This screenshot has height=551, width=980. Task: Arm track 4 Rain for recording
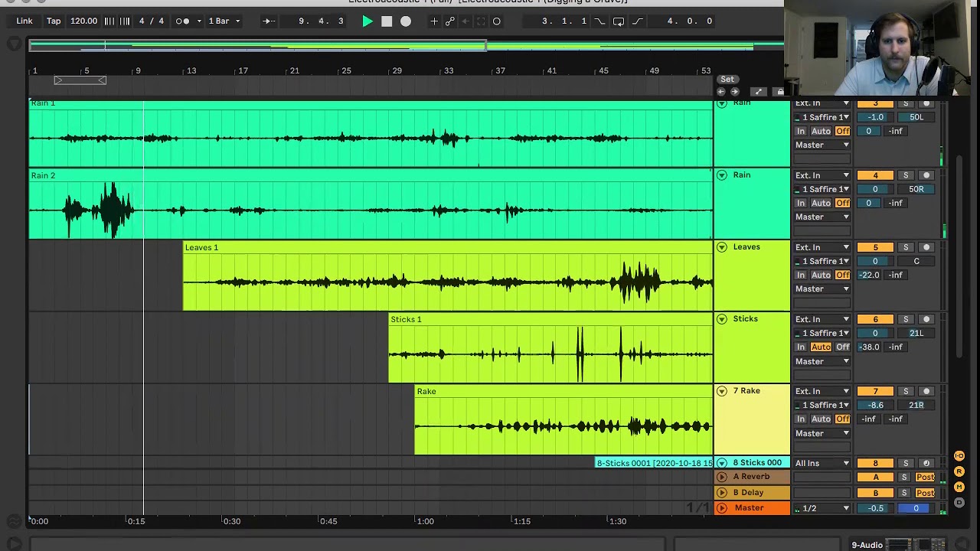click(926, 175)
